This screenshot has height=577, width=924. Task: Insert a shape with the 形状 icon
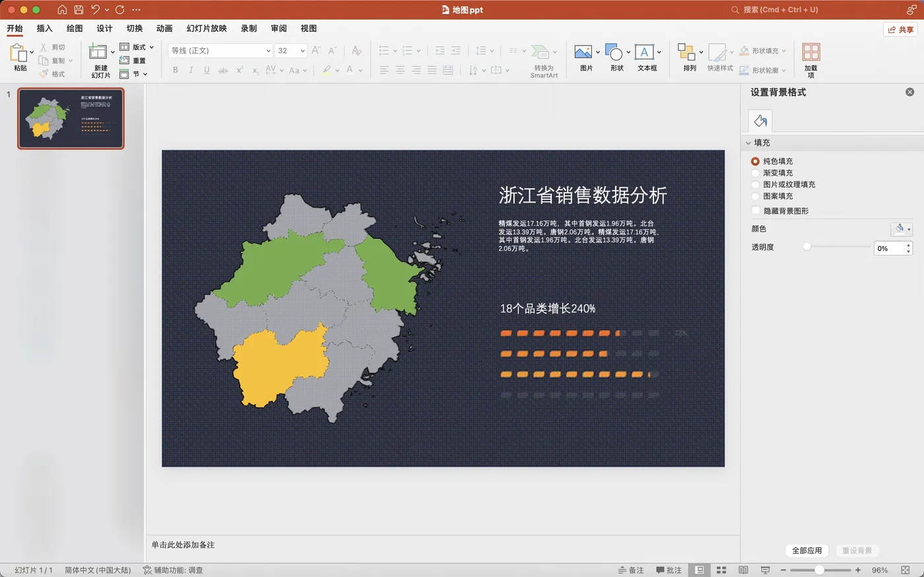click(x=614, y=53)
